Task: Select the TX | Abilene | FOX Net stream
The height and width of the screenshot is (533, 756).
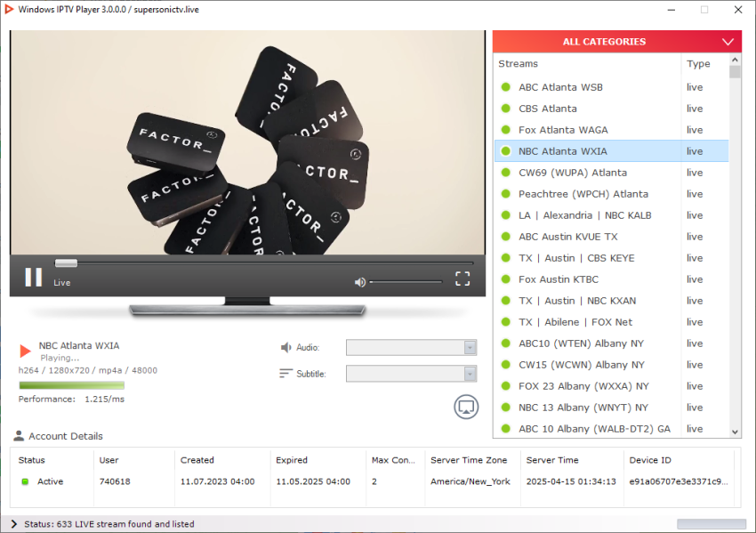Action: coord(611,322)
